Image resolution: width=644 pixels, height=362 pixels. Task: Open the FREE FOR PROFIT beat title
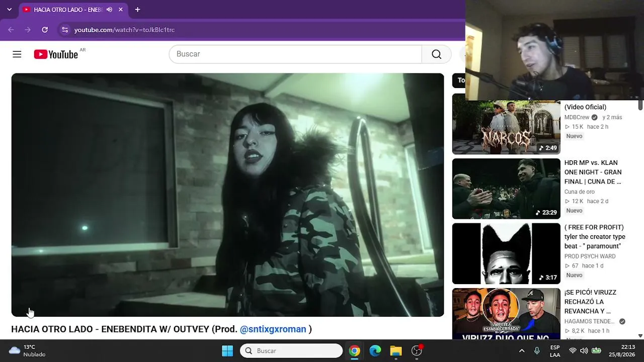[595, 237]
